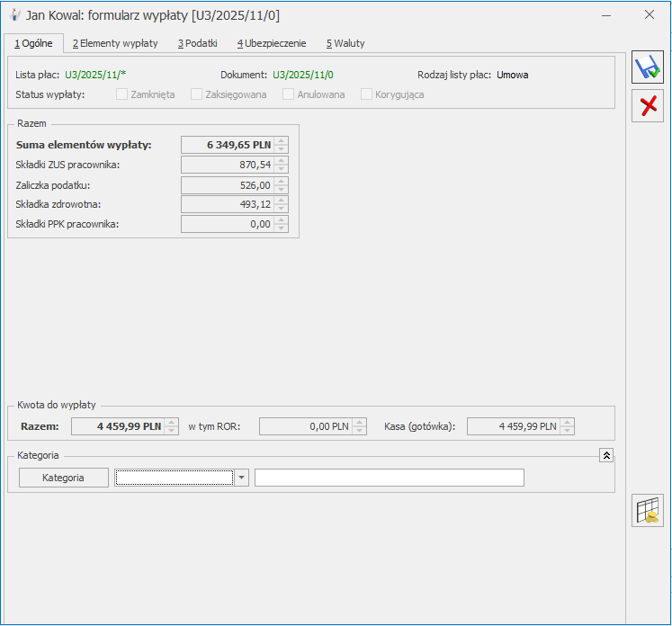This screenshot has width=672, height=626.
Task: Click the Zaliczka podatku spinner control
Action: (282, 184)
